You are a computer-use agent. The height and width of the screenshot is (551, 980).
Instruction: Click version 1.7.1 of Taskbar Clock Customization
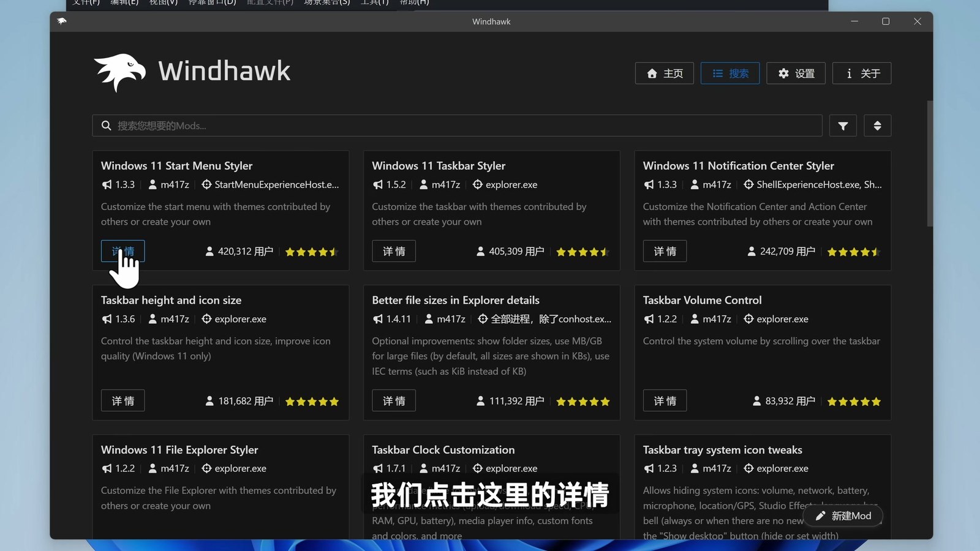(396, 468)
